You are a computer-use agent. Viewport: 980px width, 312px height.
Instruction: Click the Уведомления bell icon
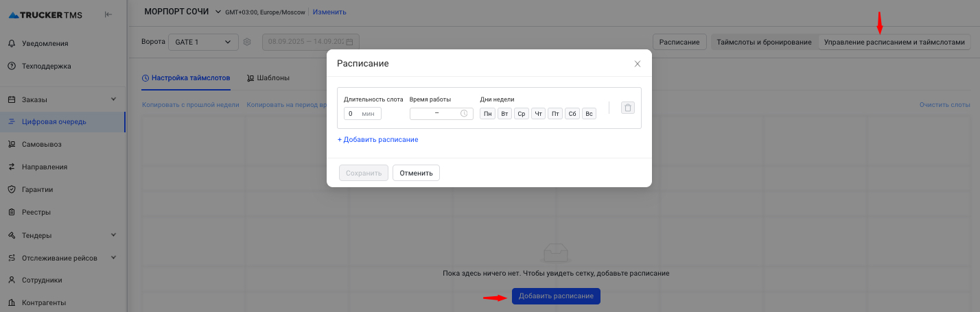tap(12, 44)
